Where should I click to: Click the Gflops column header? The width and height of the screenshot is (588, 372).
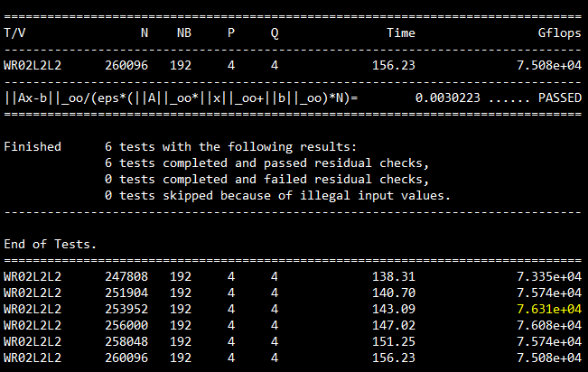pos(559,33)
